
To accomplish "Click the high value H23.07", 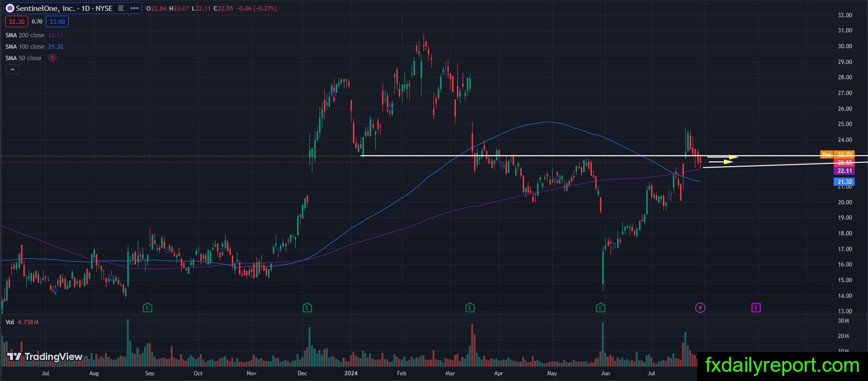I will (179, 9).
